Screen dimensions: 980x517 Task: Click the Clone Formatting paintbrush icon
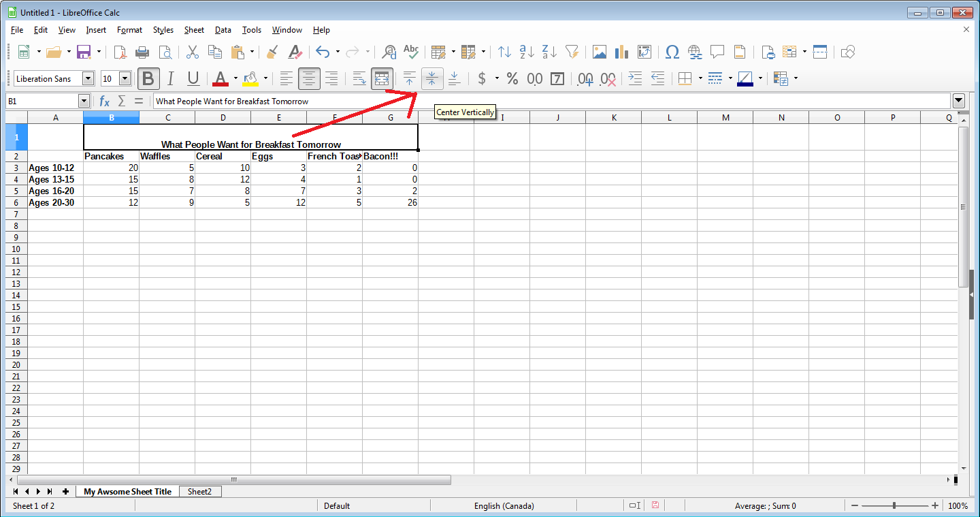coord(272,52)
